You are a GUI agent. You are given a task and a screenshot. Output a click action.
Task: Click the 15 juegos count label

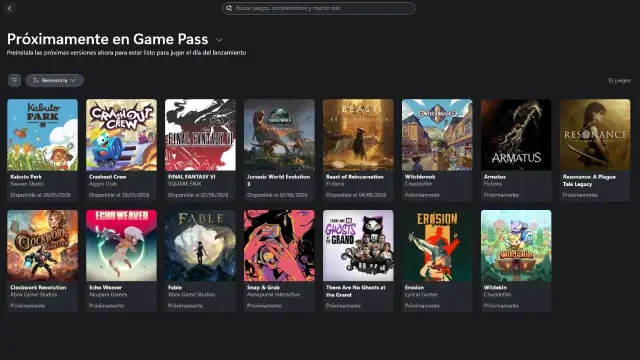click(619, 80)
